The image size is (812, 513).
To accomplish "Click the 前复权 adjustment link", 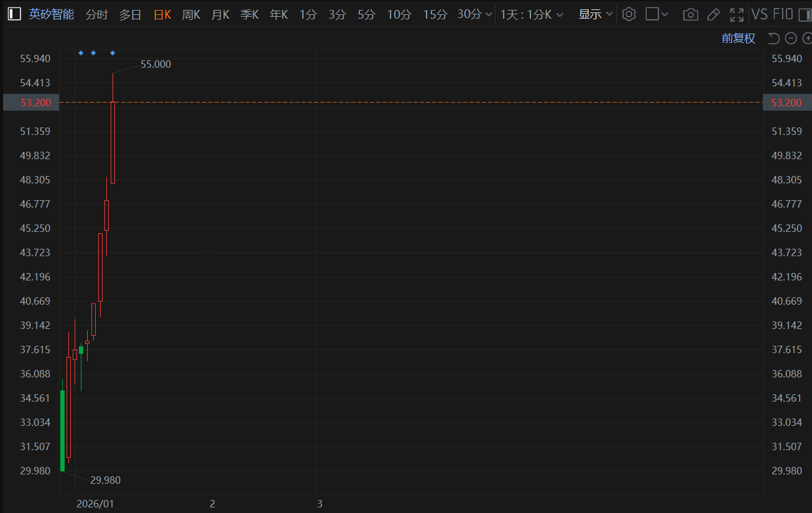I will point(738,39).
